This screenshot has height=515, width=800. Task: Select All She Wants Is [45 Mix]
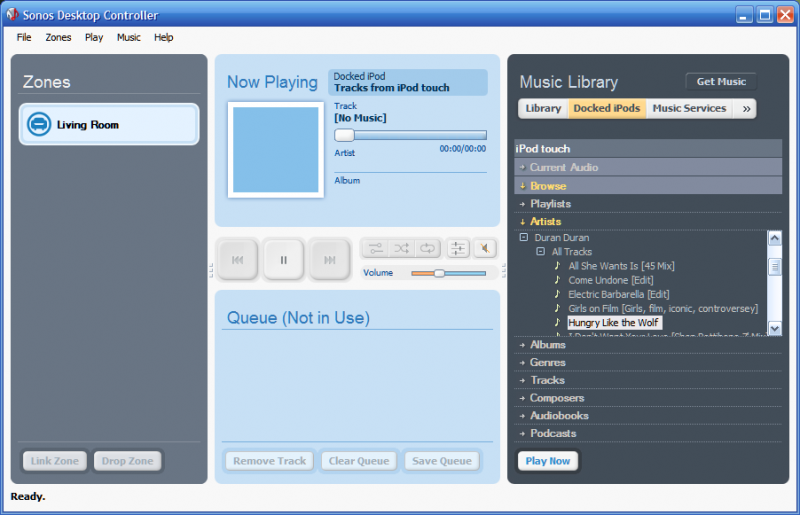(621, 266)
